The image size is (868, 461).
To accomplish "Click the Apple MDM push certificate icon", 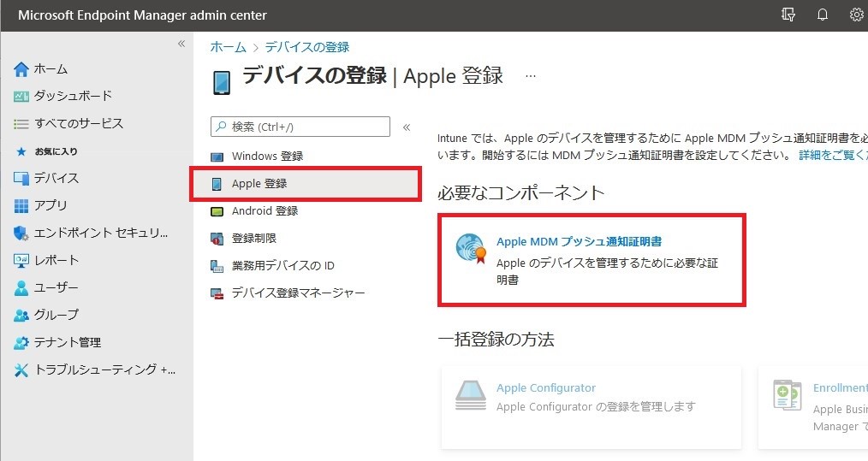I will point(471,248).
